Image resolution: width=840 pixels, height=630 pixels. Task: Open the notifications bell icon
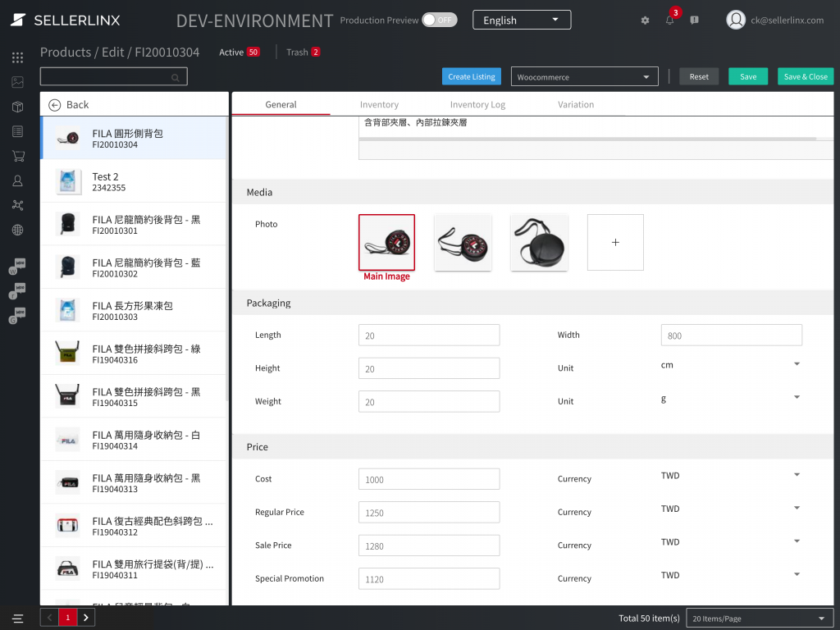(x=669, y=21)
